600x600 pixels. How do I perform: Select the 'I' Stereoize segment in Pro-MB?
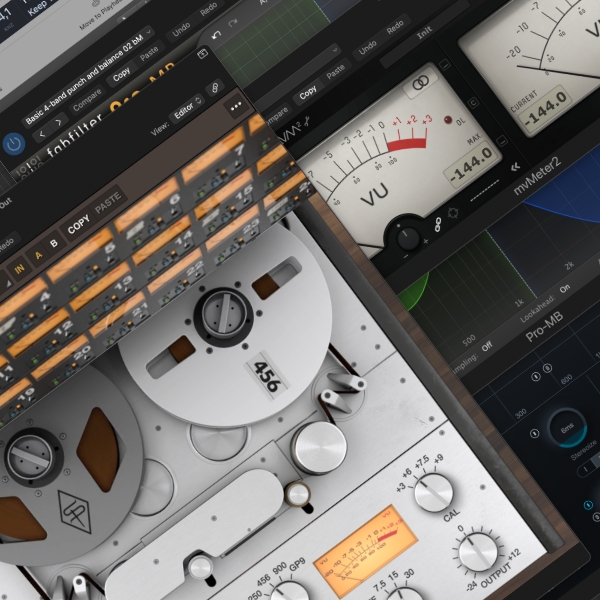coord(585,470)
